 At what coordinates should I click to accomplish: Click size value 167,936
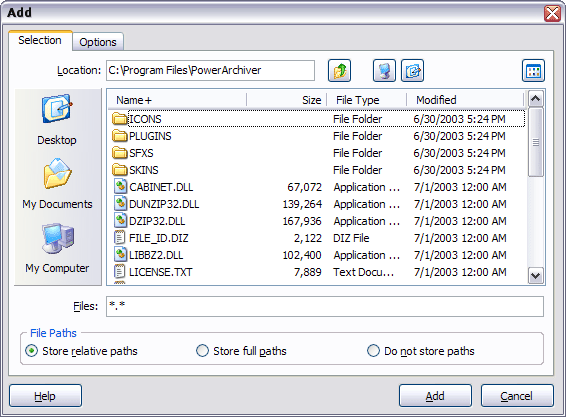[302, 221]
